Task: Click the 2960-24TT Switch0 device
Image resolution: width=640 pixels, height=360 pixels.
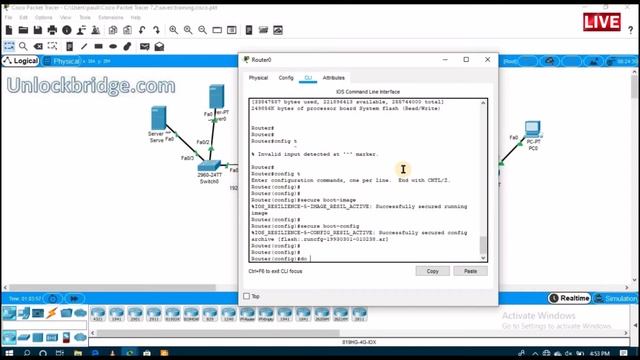Action: pos(209,166)
